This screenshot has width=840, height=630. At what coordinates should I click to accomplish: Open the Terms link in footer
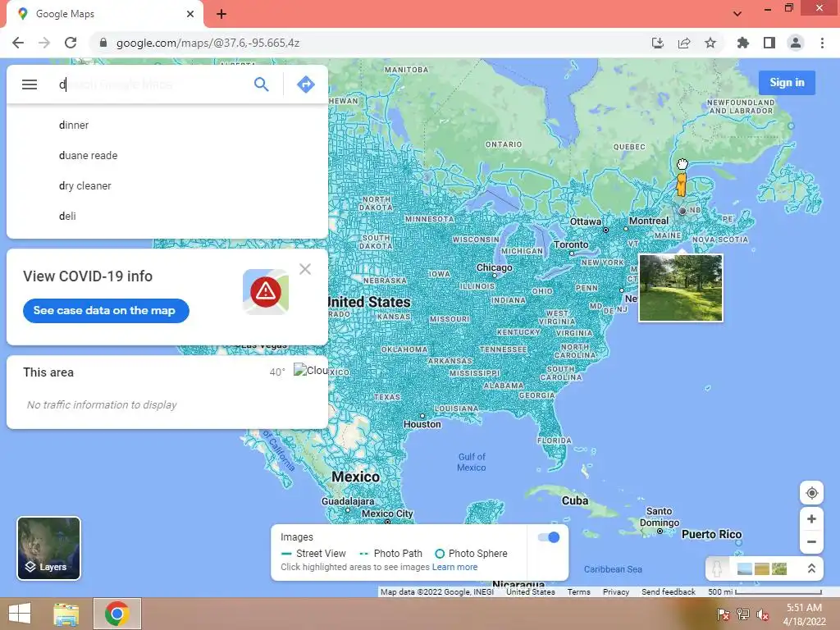[578, 592]
